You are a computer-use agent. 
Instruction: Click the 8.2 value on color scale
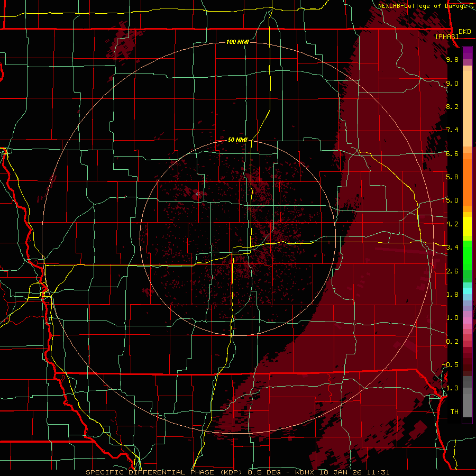tap(452, 106)
